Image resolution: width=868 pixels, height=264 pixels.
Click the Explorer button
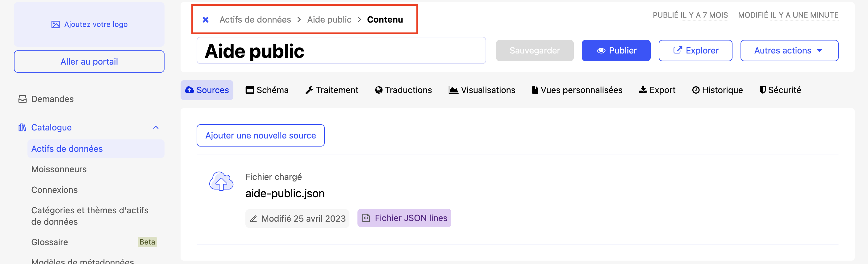[695, 51]
